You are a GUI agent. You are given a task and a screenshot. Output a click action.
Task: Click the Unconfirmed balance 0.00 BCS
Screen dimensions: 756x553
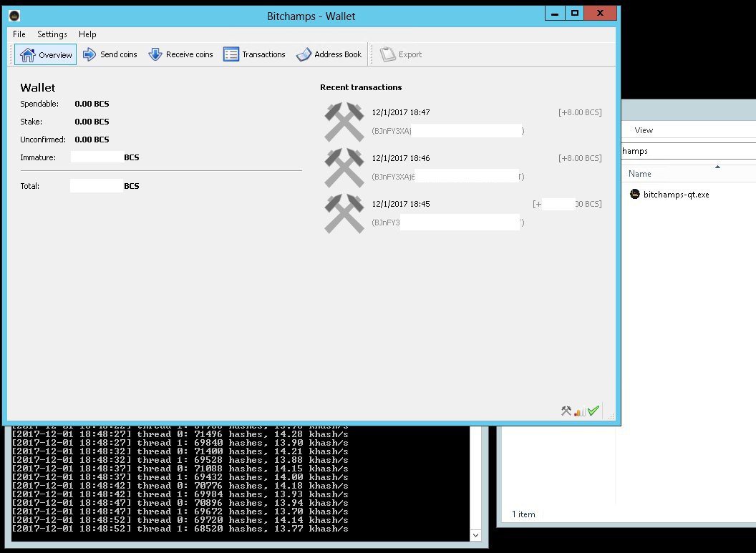point(92,140)
